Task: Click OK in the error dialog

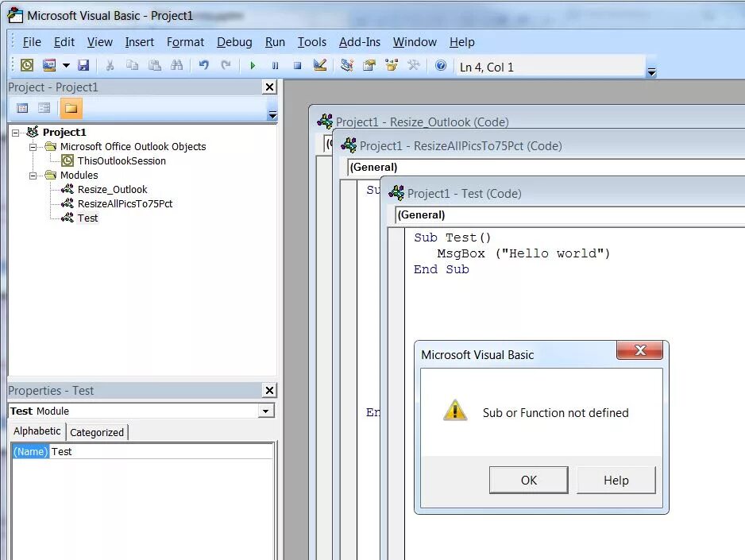Action: pos(529,481)
